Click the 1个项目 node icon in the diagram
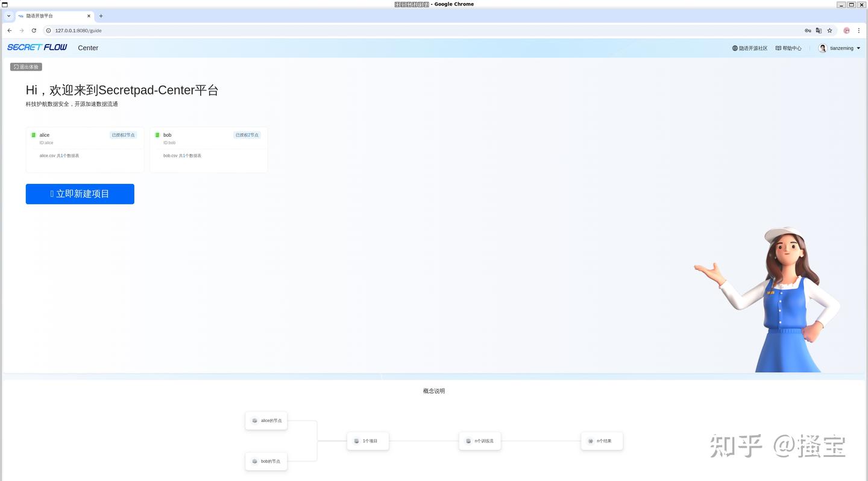This screenshot has height=481, width=868. pyautogui.click(x=356, y=441)
